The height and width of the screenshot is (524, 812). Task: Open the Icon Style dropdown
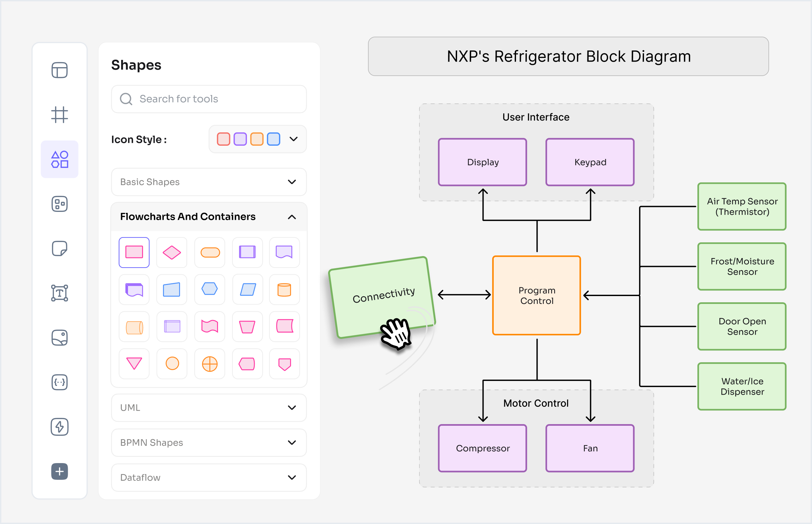(x=257, y=139)
